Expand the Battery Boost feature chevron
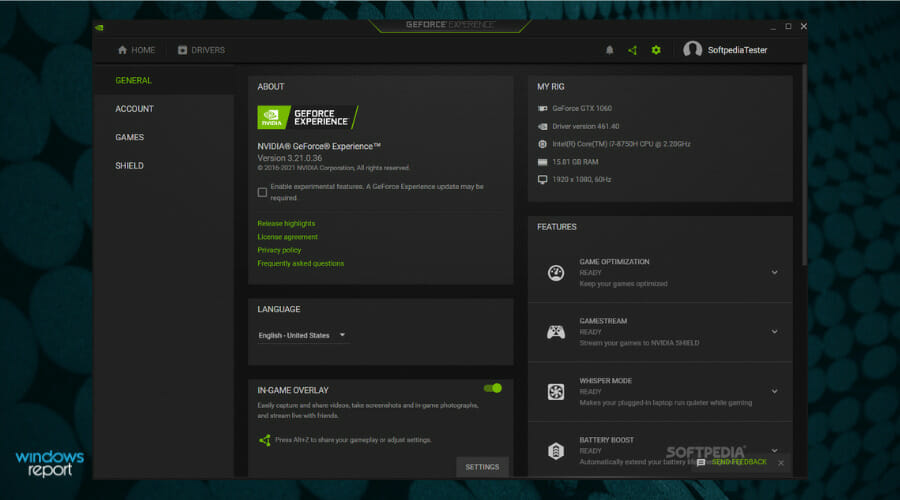Viewport: 900px width, 500px height. pyautogui.click(x=774, y=451)
